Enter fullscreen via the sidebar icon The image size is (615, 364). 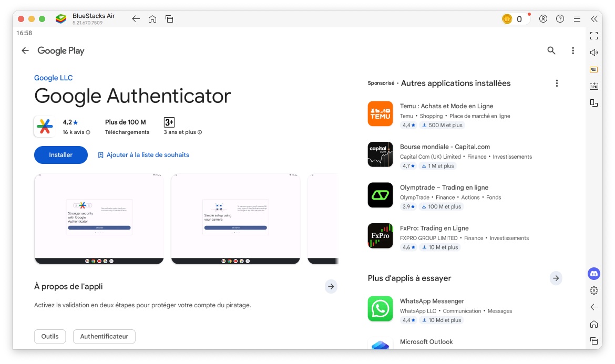pos(594,36)
